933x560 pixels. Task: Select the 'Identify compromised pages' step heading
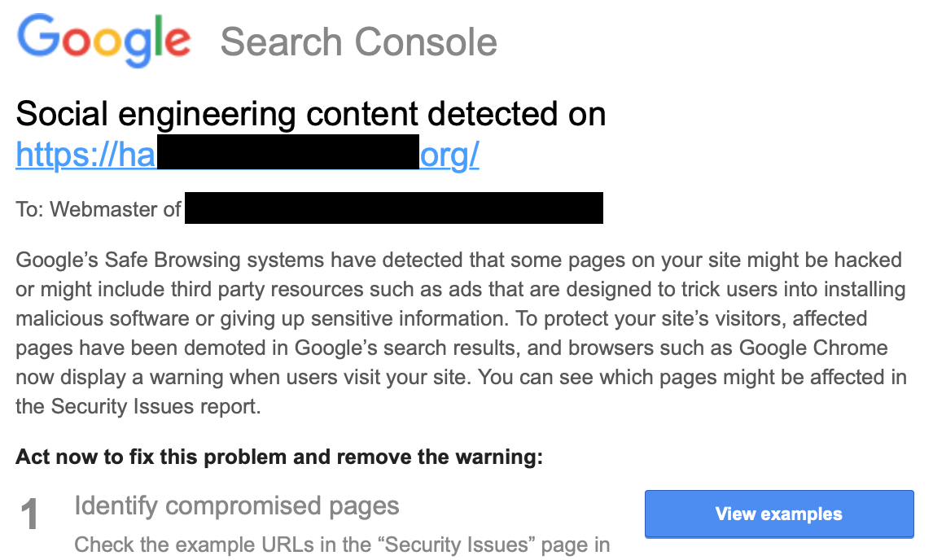[237, 506]
